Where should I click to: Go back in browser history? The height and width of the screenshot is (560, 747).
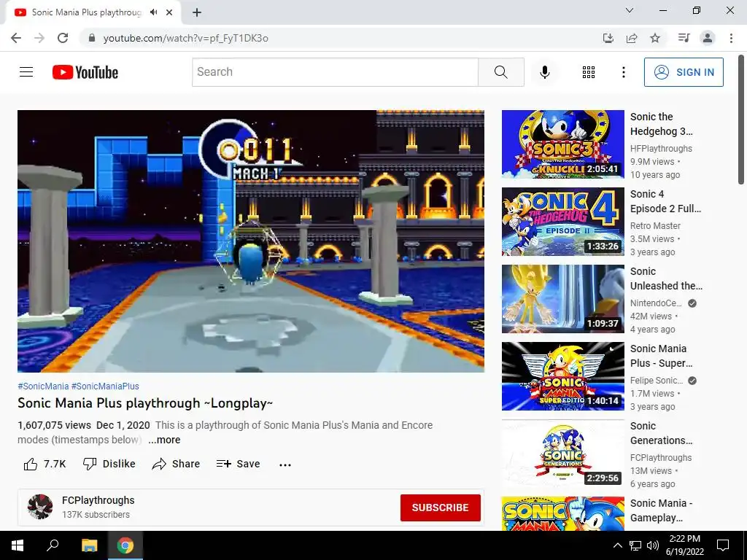(16, 38)
